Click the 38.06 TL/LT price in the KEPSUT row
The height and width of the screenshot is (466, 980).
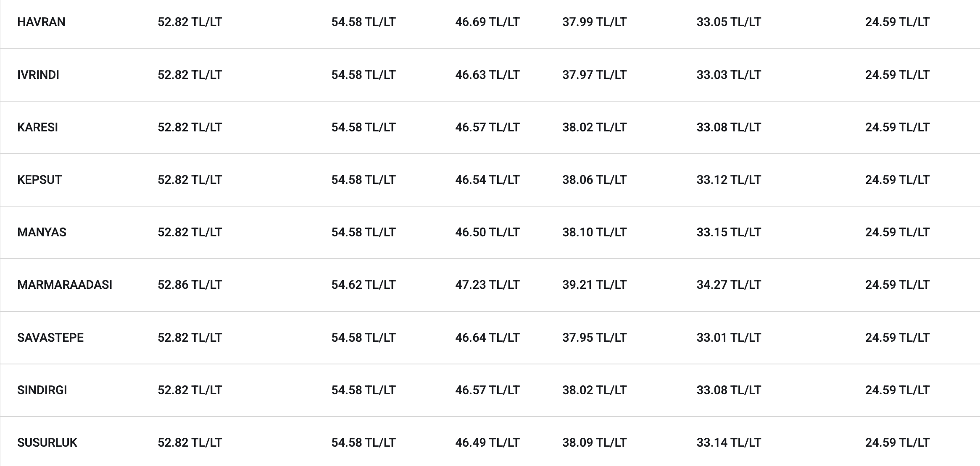594,180
